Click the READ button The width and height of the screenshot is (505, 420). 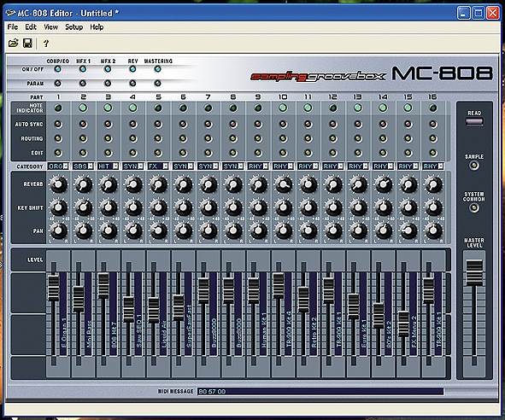(x=474, y=122)
